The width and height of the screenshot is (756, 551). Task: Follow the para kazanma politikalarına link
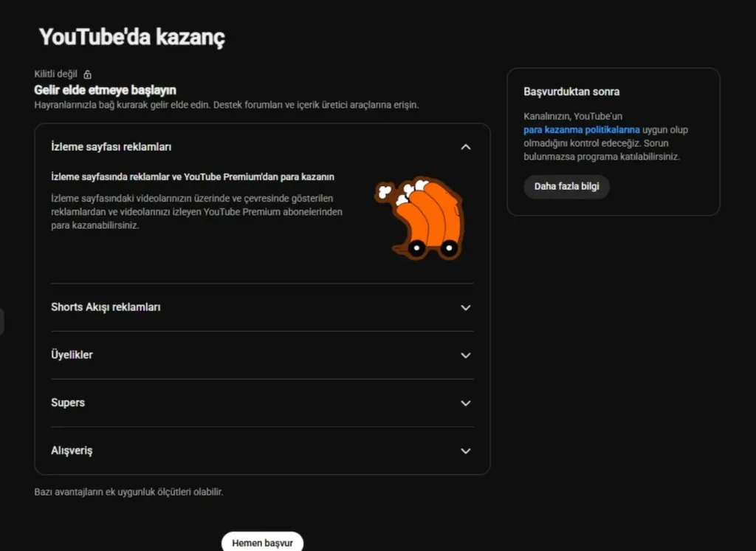[x=582, y=130]
